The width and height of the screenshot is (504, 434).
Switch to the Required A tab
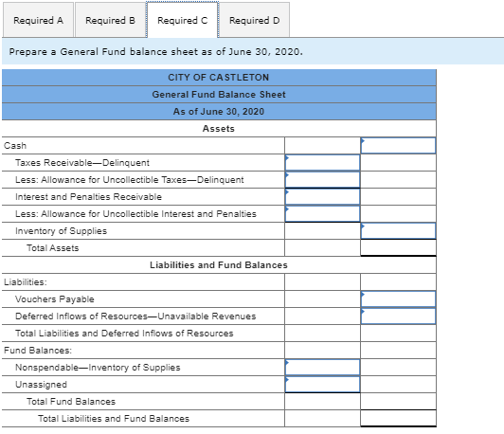click(38, 20)
